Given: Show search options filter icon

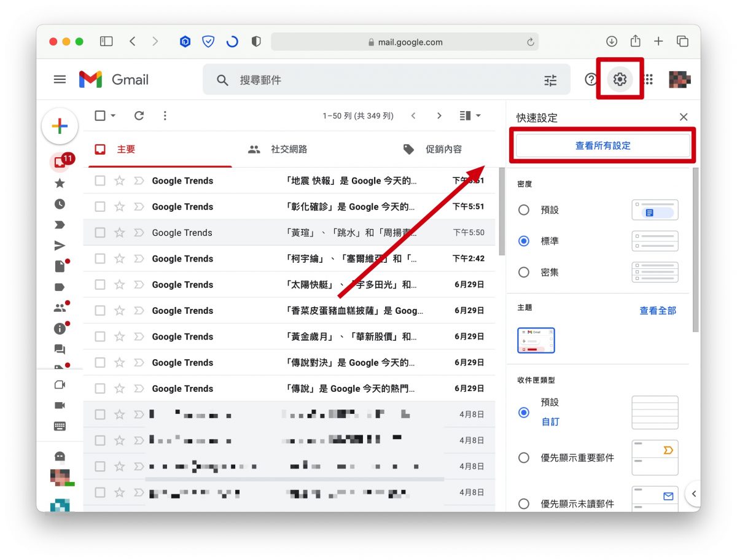Looking at the screenshot, I should click(550, 80).
